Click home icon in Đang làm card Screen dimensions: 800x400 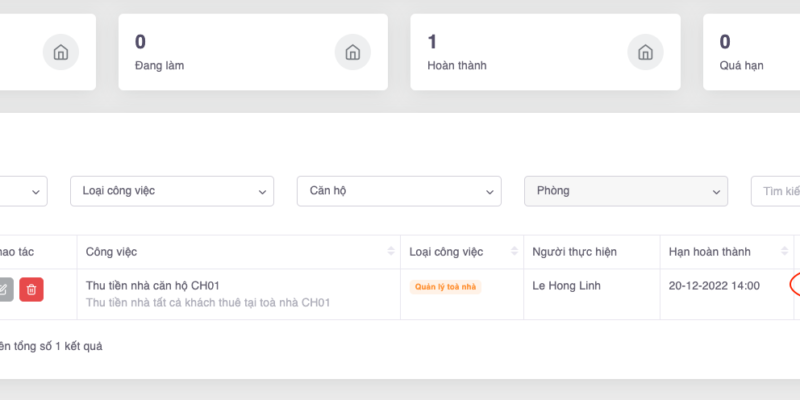[x=351, y=51]
